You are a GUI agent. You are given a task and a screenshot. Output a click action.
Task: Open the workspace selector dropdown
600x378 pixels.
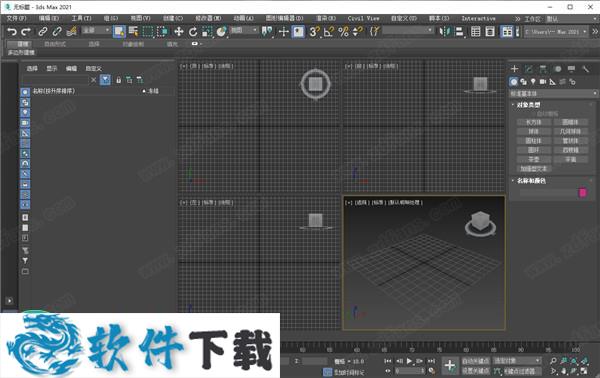[572, 19]
